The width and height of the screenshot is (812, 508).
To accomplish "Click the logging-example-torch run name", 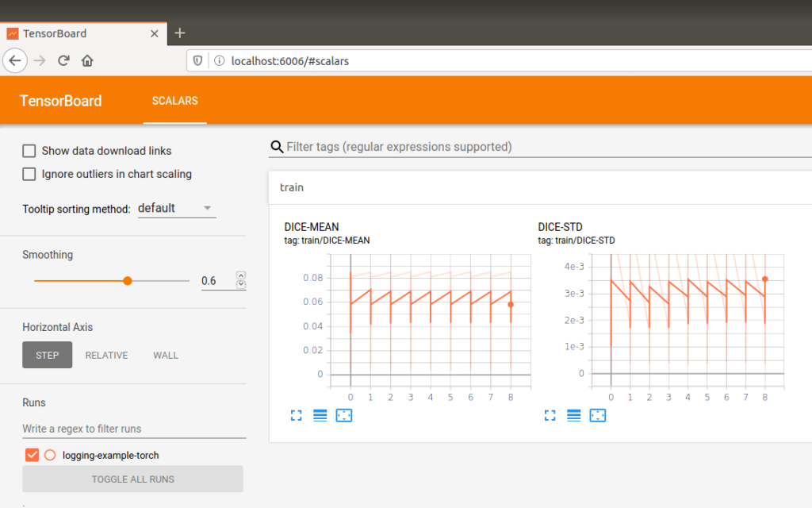I will point(111,455).
